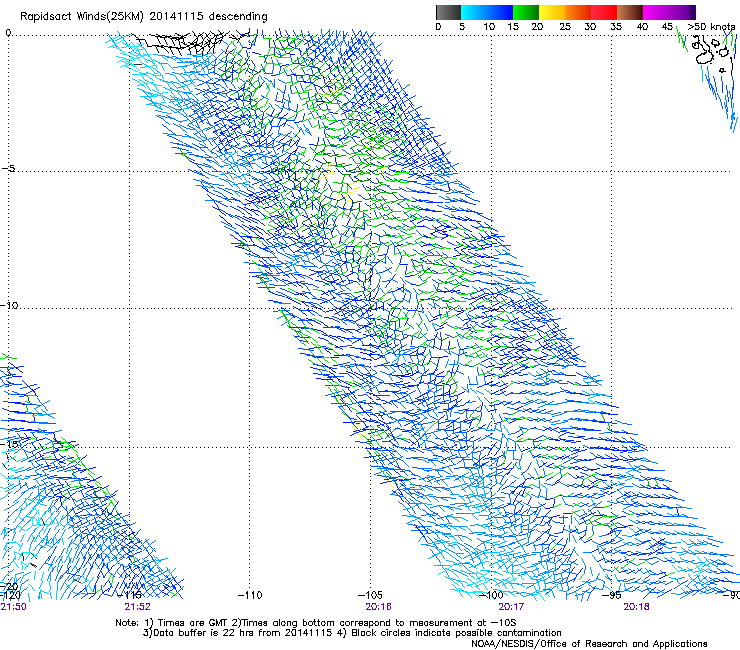Click the black island outlines in the map's top-right
The width and height of the screenshot is (740, 650).
(713, 52)
